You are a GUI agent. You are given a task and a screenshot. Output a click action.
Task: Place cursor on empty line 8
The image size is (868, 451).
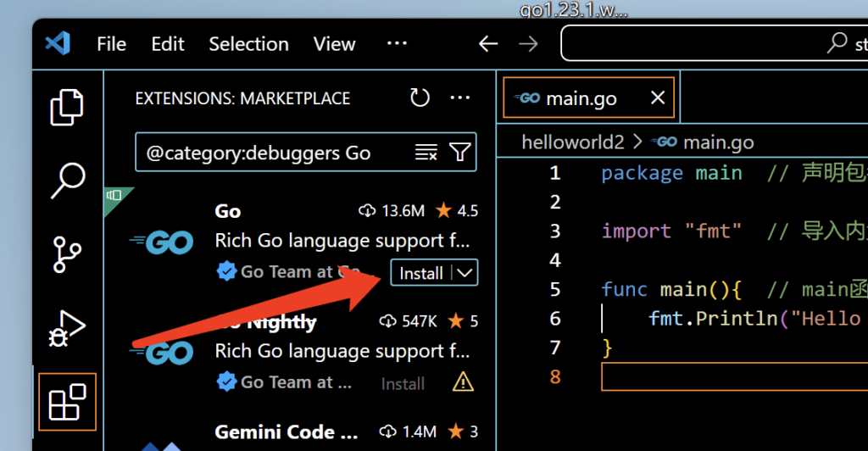(735, 377)
